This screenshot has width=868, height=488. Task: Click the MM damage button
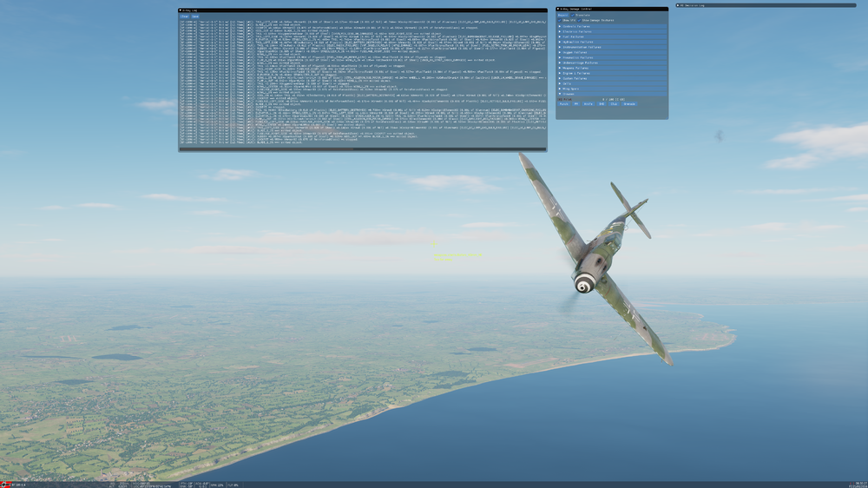coord(575,104)
